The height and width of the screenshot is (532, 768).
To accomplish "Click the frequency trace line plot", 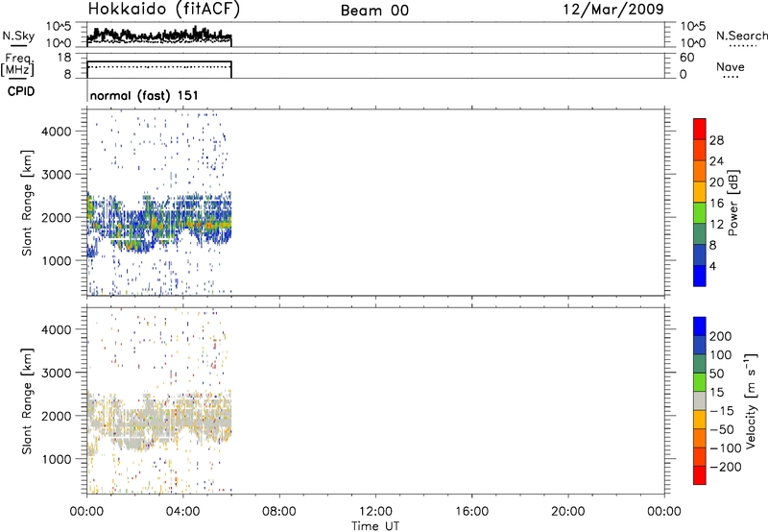I will pyautogui.click(x=159, y=68).
